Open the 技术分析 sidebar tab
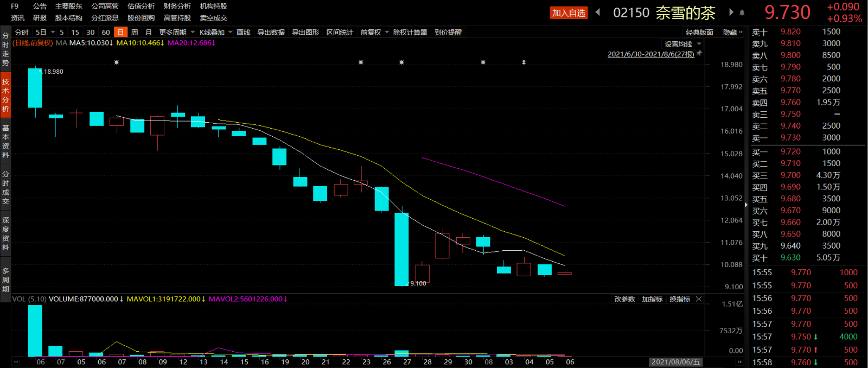868x368 pixels. point(5,95)
